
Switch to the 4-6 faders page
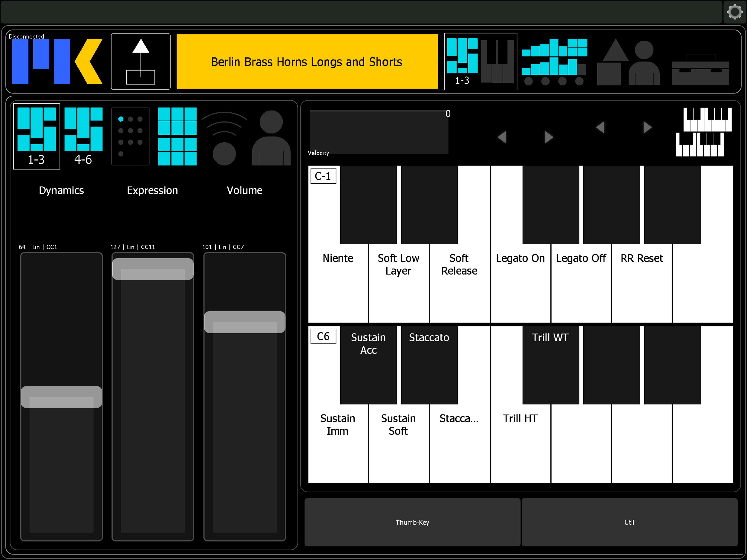[x=83, y=136]
